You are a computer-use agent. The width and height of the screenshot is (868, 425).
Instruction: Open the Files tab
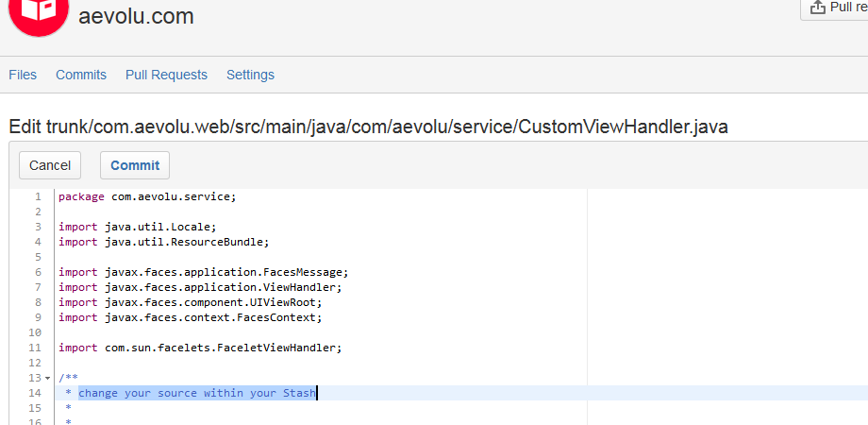23,75
